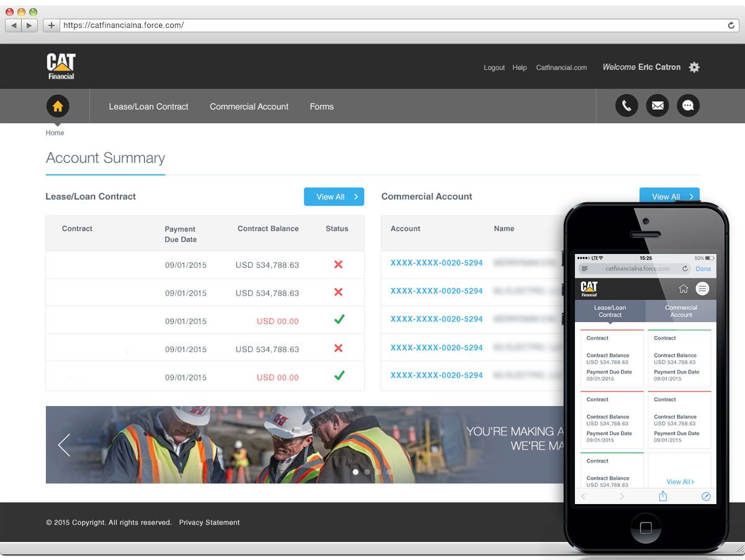
Task: Open the mobile hamburger menu
Action: [702, 288]
